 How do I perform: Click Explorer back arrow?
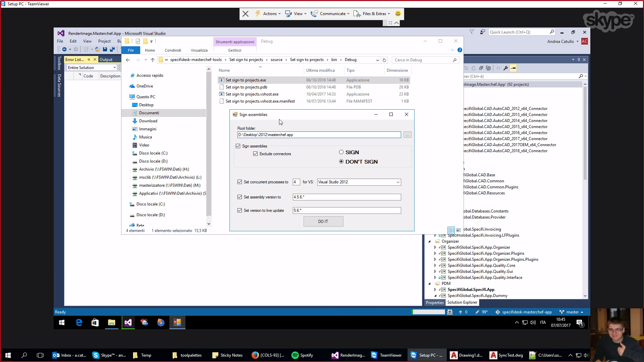pyautogui.click(x=128, y=60)
